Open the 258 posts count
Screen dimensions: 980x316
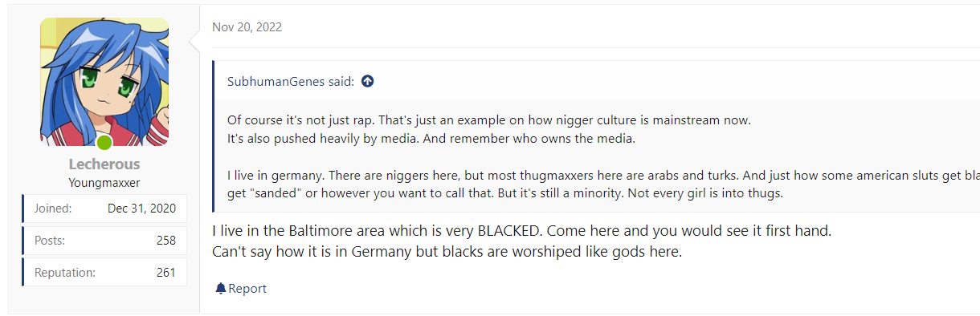166,241
